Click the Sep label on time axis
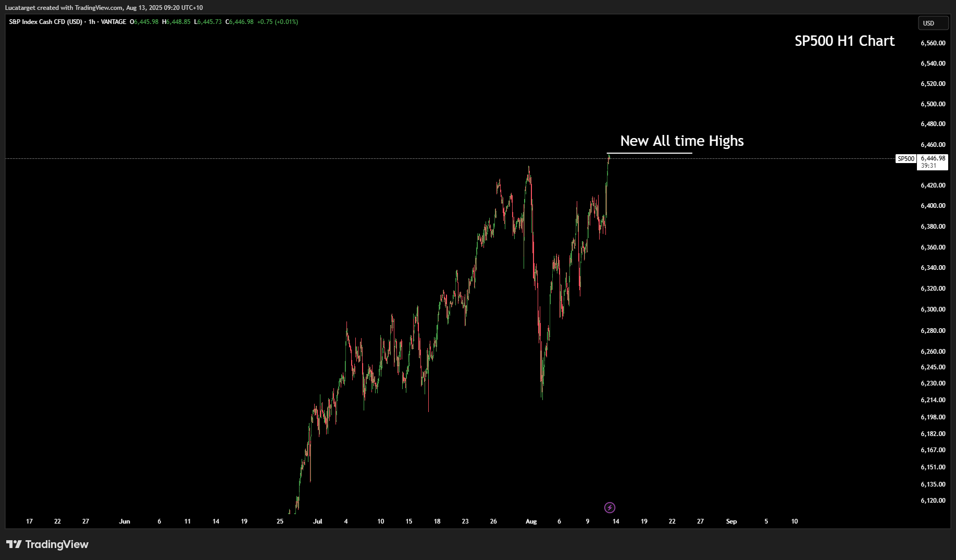Image resolution: width=956 pixels, height=560 pixels. pos(731,521)
